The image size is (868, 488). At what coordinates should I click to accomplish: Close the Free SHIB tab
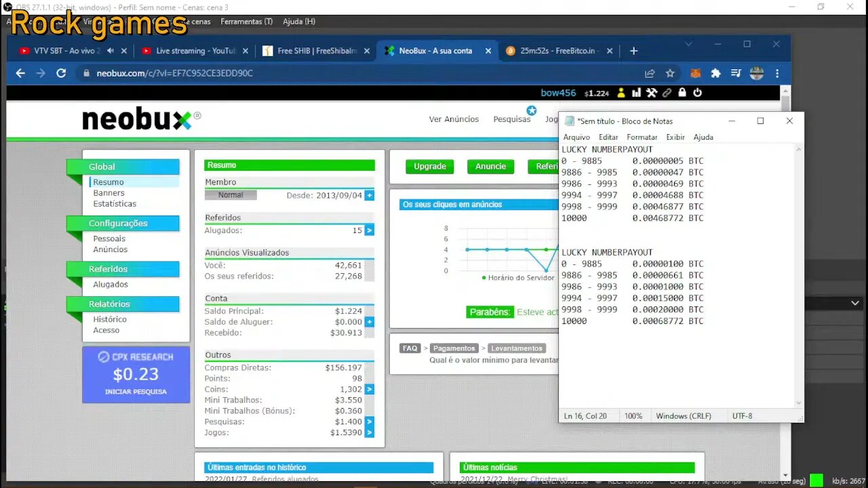click(x=367, y=51)
